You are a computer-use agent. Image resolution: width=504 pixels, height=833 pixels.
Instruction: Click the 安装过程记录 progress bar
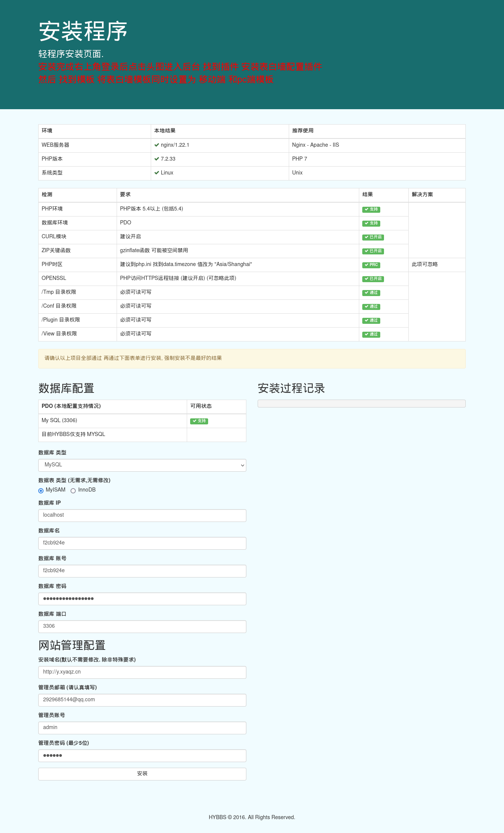tap(361, 403)
